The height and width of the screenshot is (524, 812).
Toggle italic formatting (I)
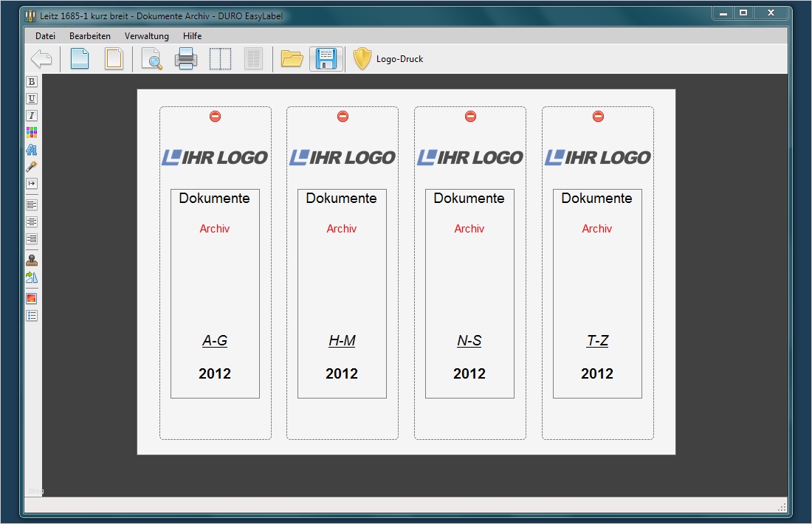point(32,115)
